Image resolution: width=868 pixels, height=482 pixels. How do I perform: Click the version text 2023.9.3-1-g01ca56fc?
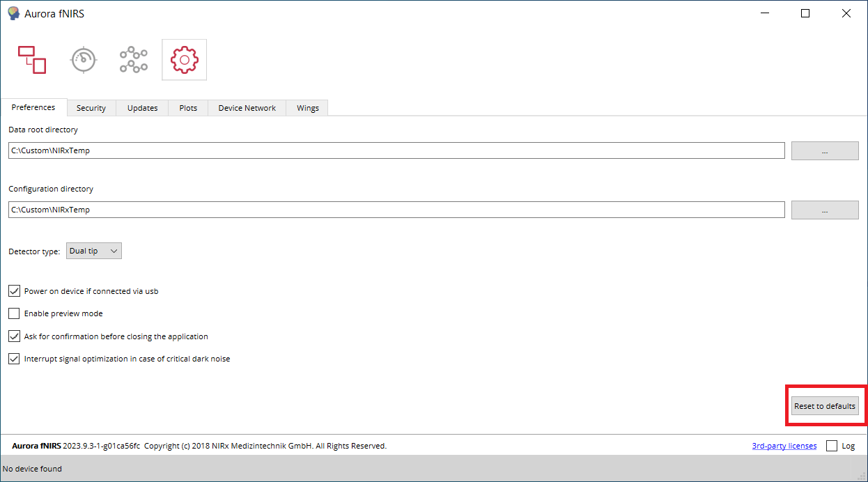click(x=102, y=446)
